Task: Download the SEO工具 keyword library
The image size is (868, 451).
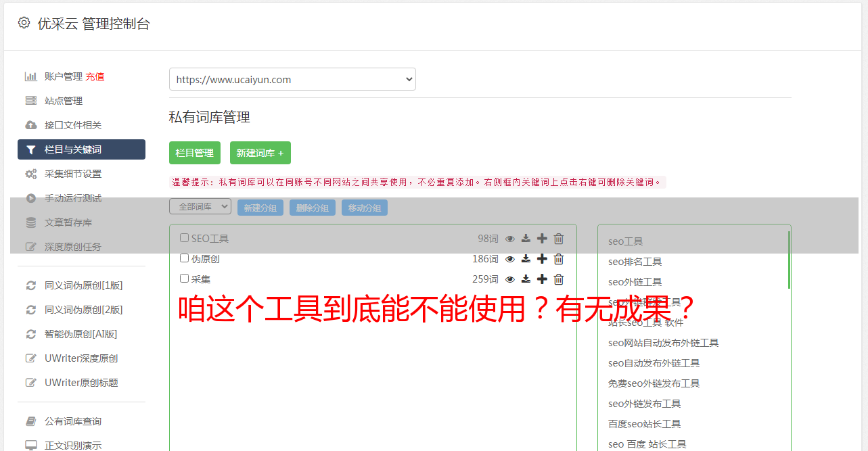Action: (526, 239)
